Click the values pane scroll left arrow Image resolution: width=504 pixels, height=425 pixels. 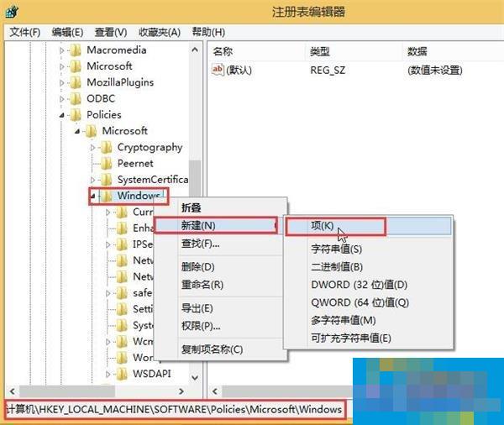coord(215,391)
